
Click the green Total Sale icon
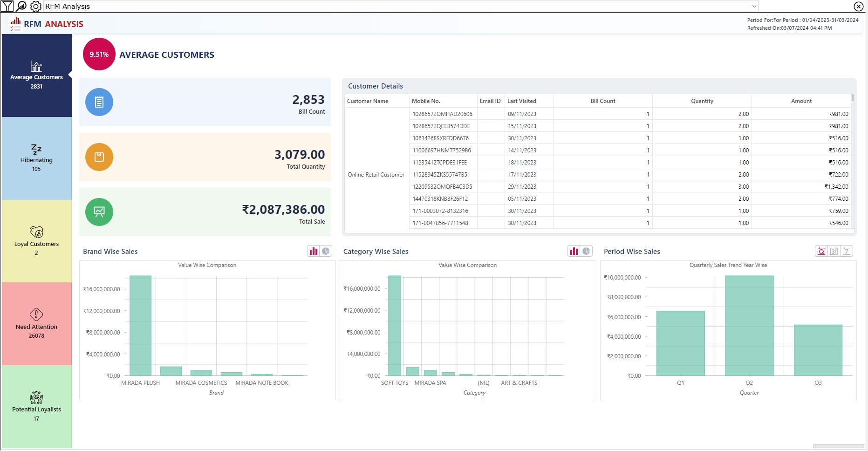tap(99, 212)
